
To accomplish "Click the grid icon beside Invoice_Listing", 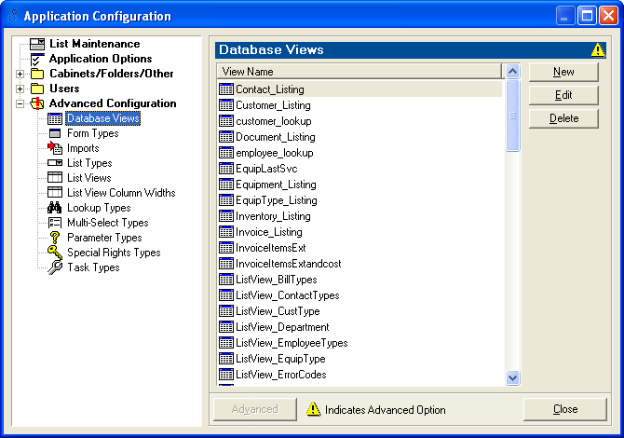I will [x=226, y=232].
